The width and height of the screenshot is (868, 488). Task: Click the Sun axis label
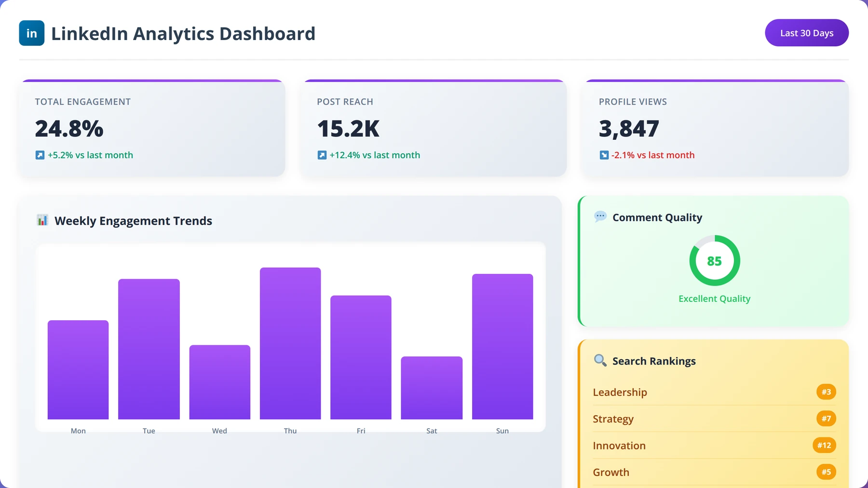(502, 431)
